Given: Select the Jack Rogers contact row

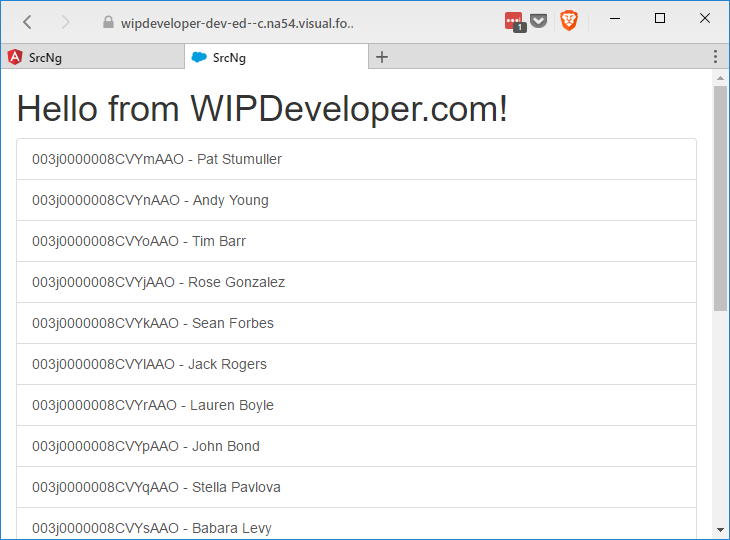Looking at the screenshot, I should (357, 364).
